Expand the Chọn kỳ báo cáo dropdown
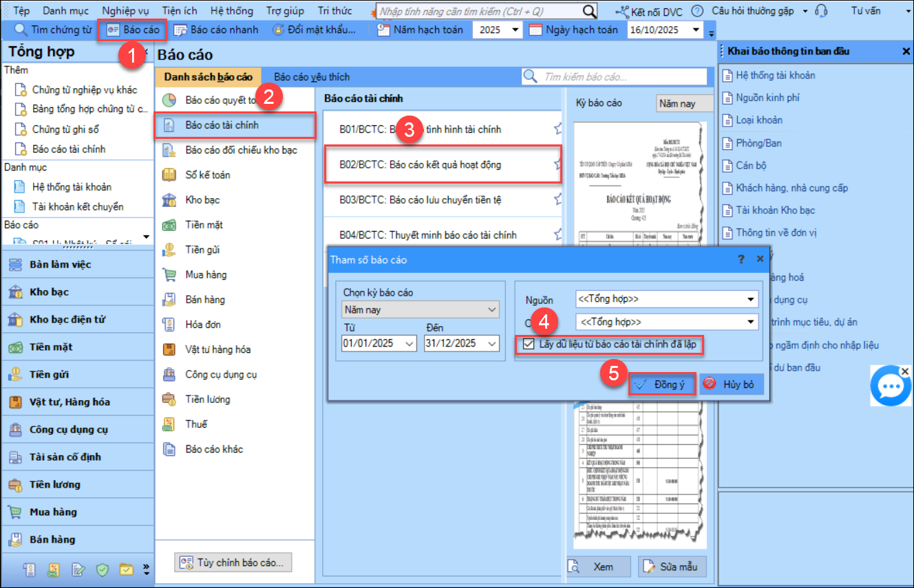 (x=491, y=310)
